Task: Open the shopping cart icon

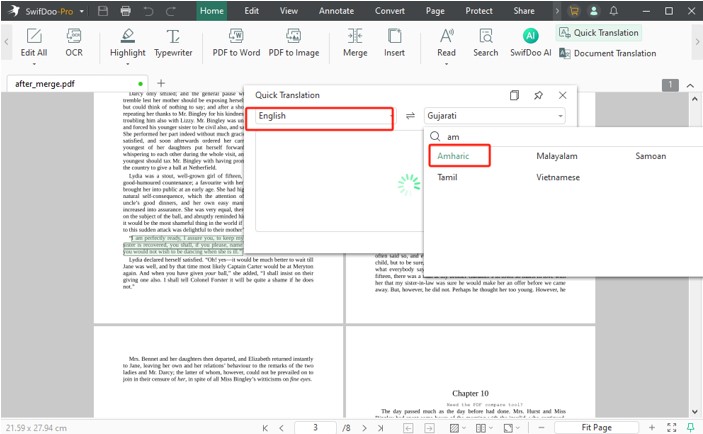Action: [x=573, y=11]
